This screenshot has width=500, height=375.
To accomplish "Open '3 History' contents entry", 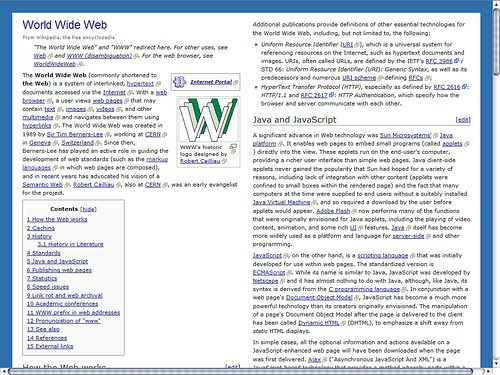I will pyautogui.click(x=39, y=236).
